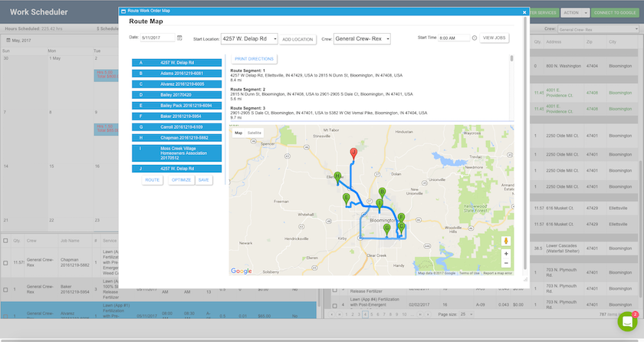Click the Print Directions button
The image size is (644, 342).
point(253,58)
